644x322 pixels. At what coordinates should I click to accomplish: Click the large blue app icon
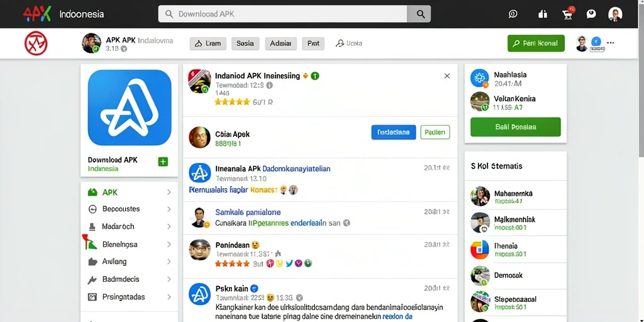click(x=130, y=108)
